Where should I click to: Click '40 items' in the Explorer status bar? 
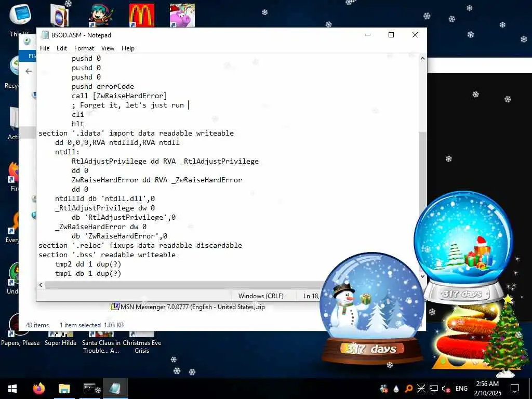coord(37,325)
